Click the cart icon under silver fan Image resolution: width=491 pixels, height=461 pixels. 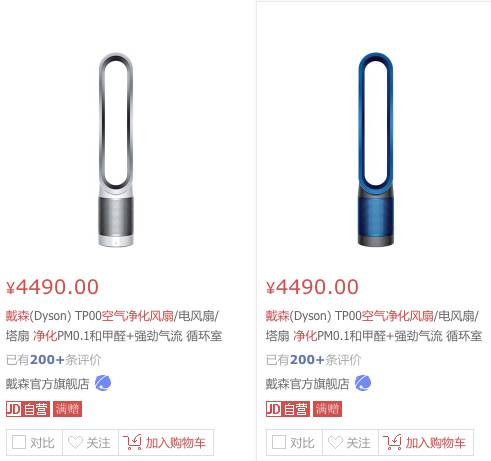point(132,442)
